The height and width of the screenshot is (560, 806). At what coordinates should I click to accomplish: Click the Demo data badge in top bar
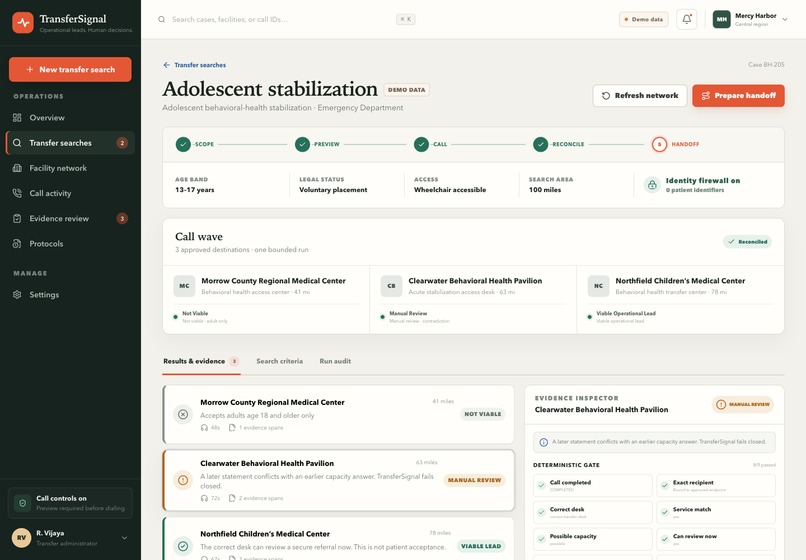click(644, 20)
